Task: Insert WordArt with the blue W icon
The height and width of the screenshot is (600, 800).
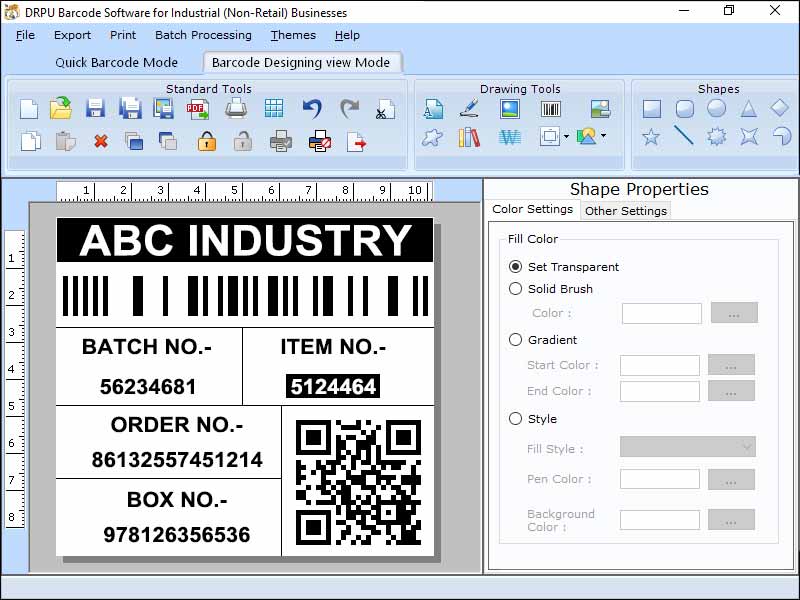Action: pyautogui.click(x=509, y=137)
